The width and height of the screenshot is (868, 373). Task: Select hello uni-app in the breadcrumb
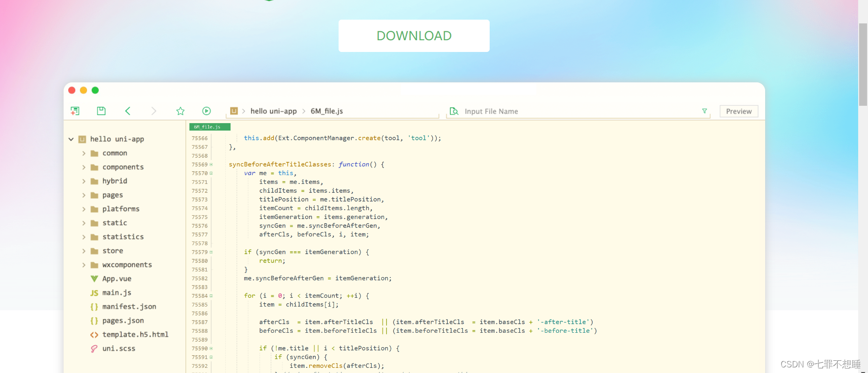point(274,111)
